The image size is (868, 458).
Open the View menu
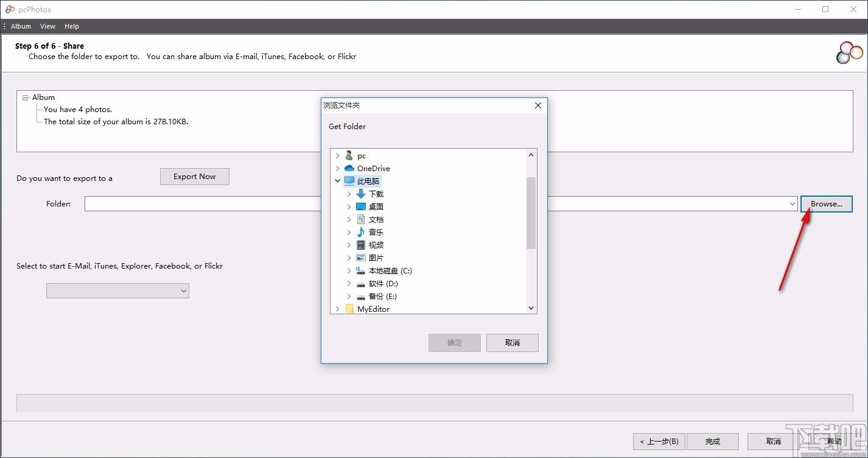(47, 26)
